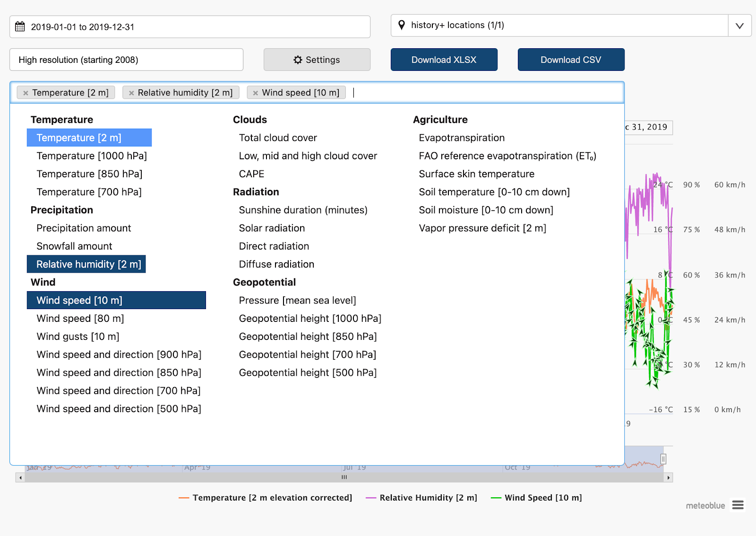Select Wind speed and direction [900 hPa]
The width and height of the screenshot is (756, 536).
(119, 354)
